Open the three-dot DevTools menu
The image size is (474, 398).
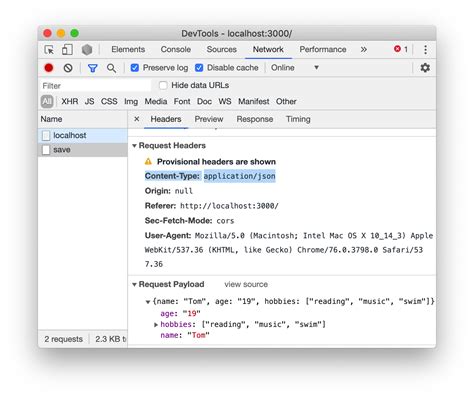coord(425,50)
